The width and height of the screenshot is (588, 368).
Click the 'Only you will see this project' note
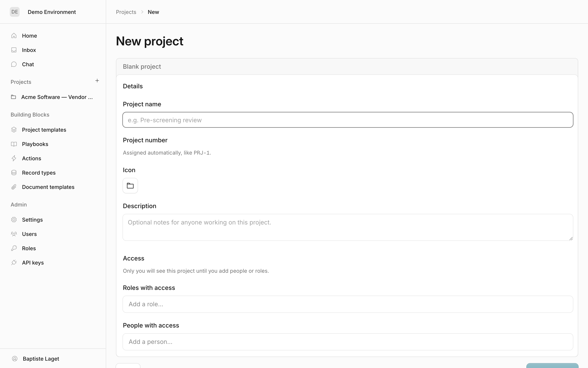coord(196,271)
